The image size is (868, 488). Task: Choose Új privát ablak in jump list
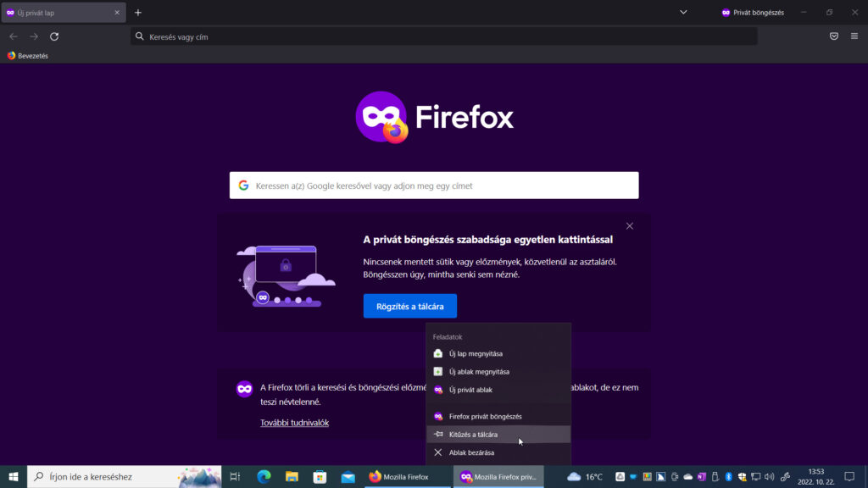[x=498, y=390]
